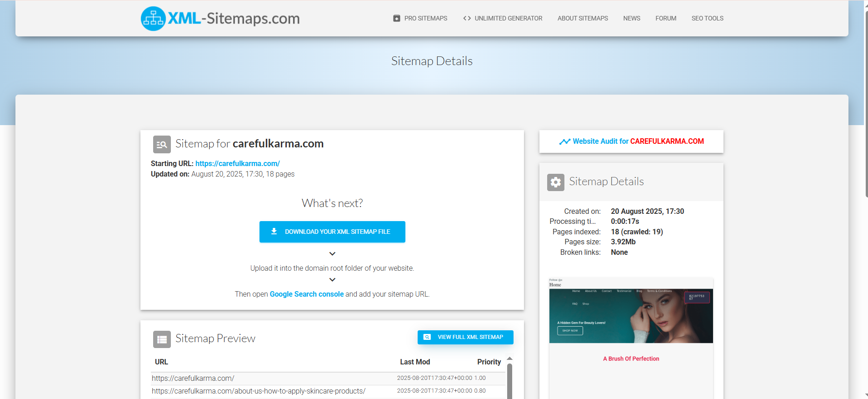Click the gear icon in Sitemap Details
This screenshot has height=399, width=868.
555,182
